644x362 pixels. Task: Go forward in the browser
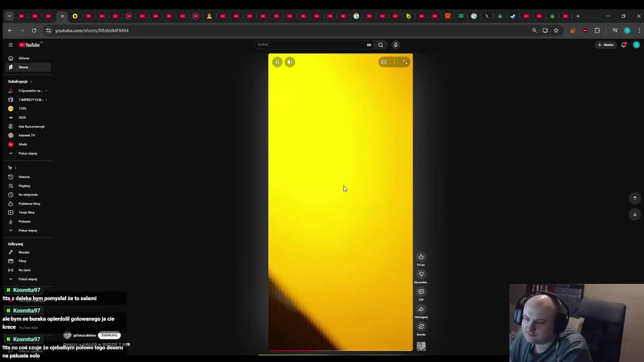pos(22,31)
